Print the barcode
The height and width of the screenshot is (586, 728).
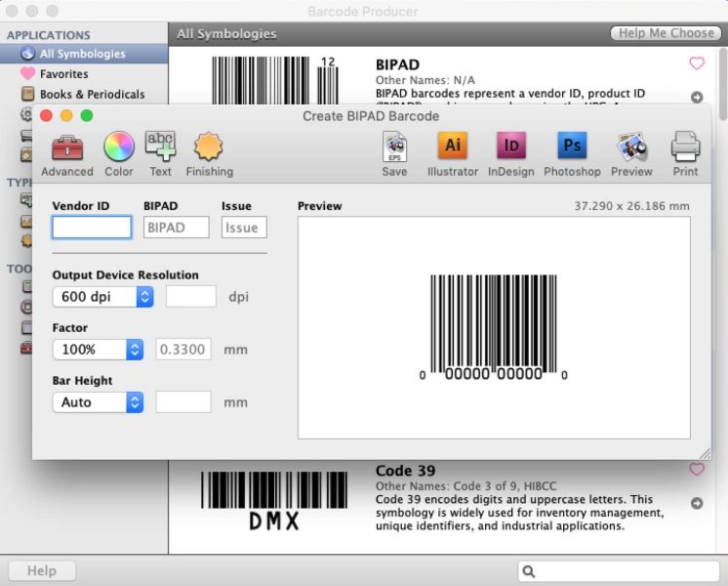click(685, 155)
